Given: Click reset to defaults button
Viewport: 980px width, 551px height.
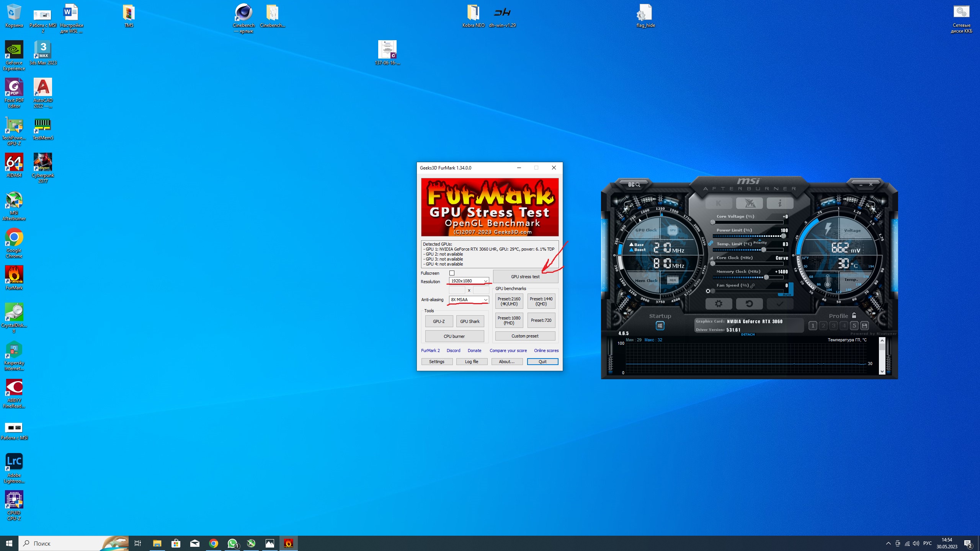Looking at the screenshot, I should pos(749,304).
